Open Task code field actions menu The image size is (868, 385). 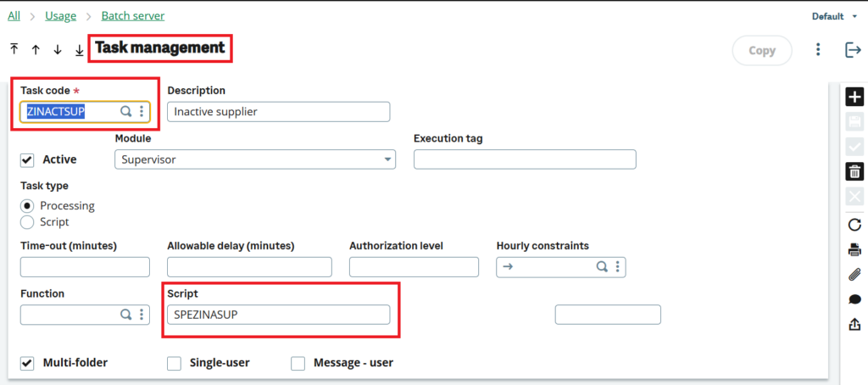point(142,111)
